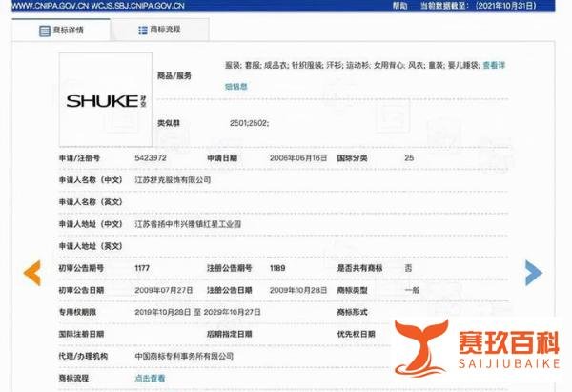Select registration announcement date 2009年10月28日
Image resolution: width=572 pixels, height=392 pixels.
298,291
